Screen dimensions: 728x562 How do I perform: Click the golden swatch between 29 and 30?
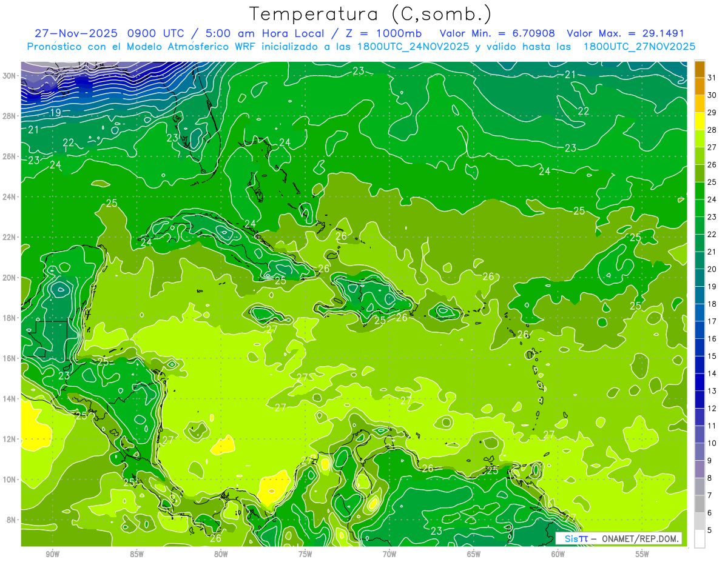click(700, 104)
